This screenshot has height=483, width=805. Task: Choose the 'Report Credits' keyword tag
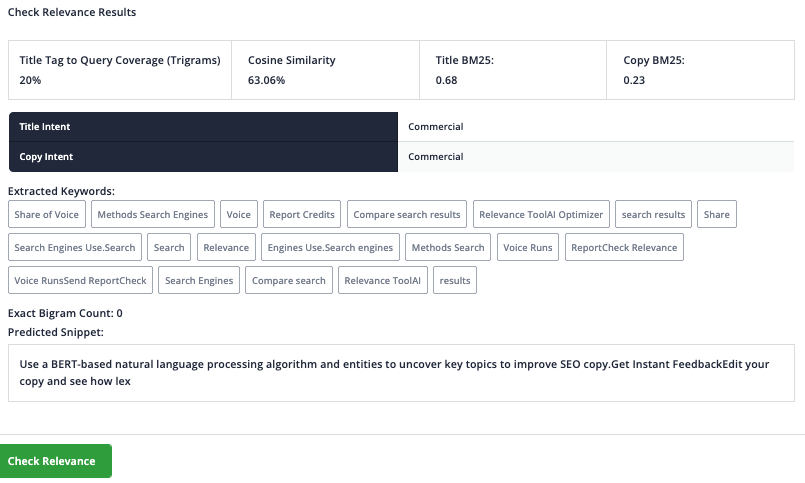click(302, 214)
